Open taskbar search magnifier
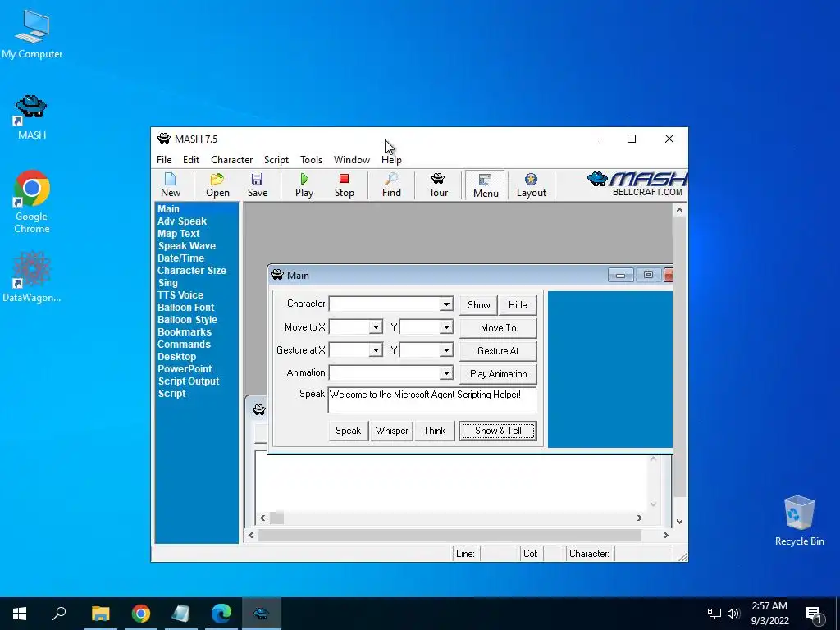Image resolution: width=840 pixels, height=630 pixels. [x=59, y=614]
